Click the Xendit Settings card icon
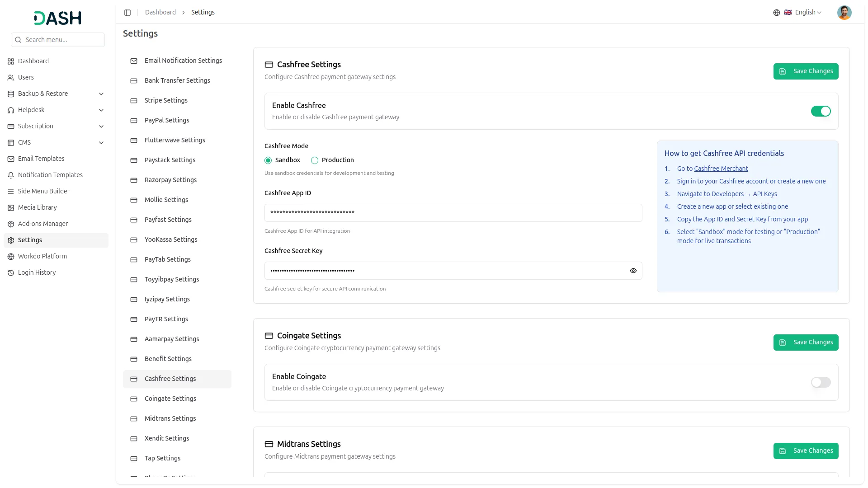Image resolution: width=868 pixels, height=488 pixels. 134,439
